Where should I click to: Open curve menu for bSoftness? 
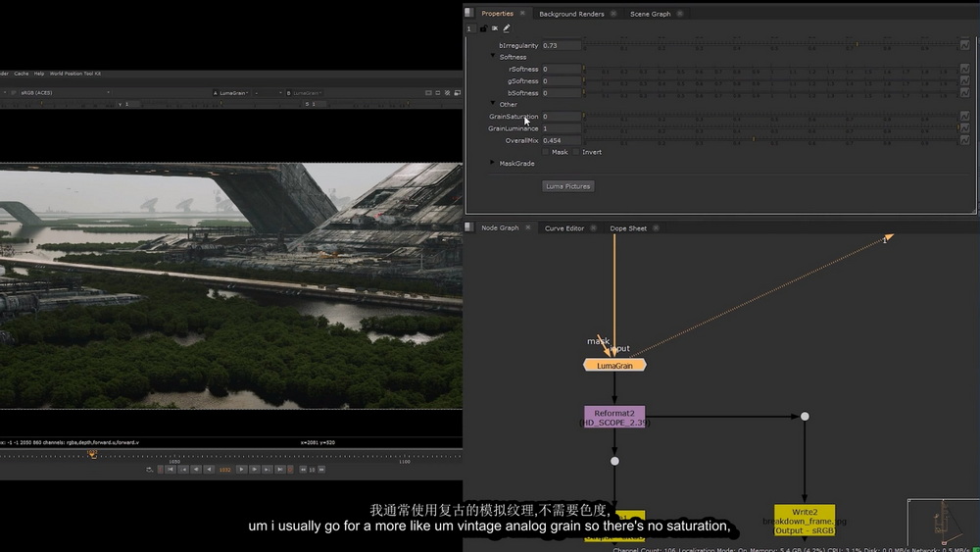point(964,92)
